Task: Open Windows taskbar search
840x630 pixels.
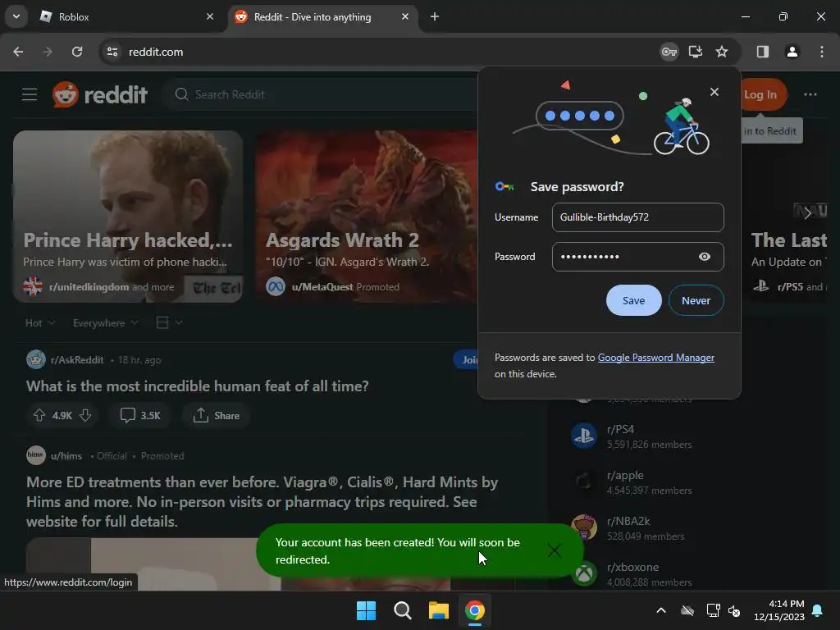Action: (x=402, y=610)
